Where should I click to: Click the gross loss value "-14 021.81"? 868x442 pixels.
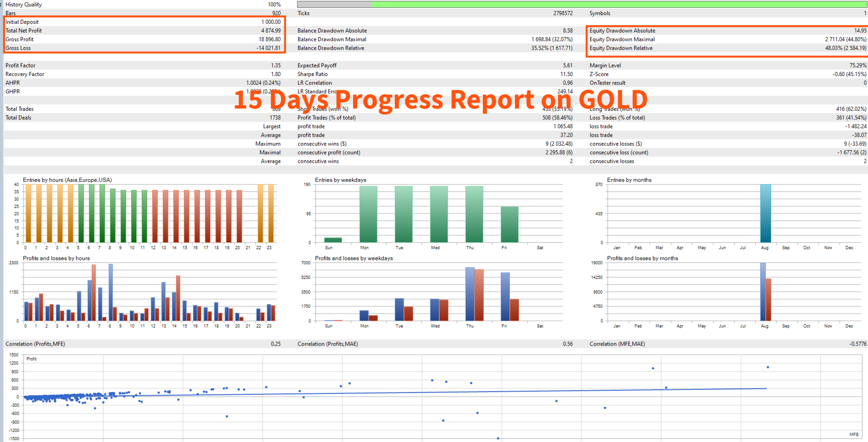pyautogui.click(x=268, y=48)
